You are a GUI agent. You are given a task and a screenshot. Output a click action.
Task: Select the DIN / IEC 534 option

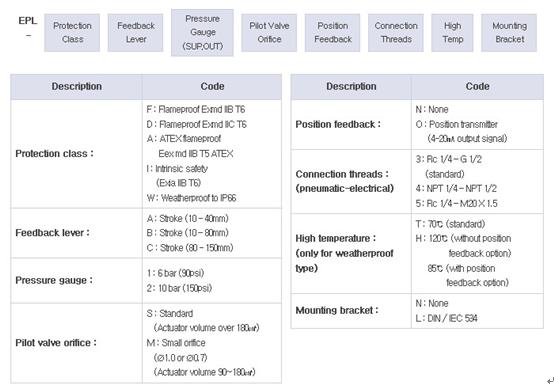coord(446,318)
